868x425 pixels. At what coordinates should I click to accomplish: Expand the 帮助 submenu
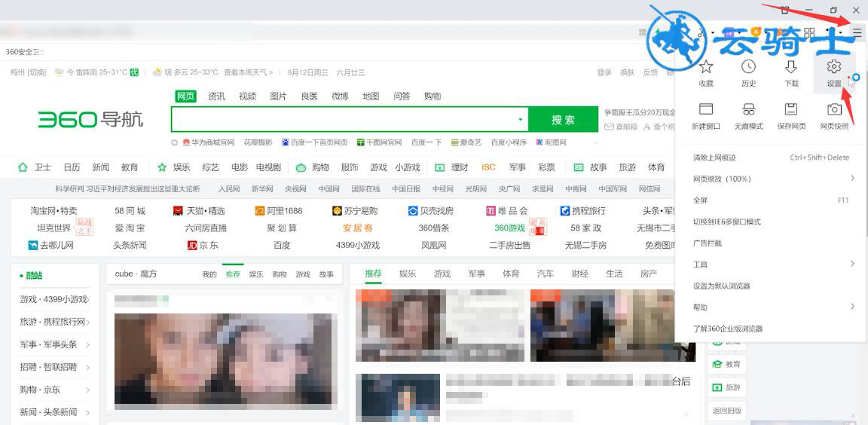[x=852, y=307]
